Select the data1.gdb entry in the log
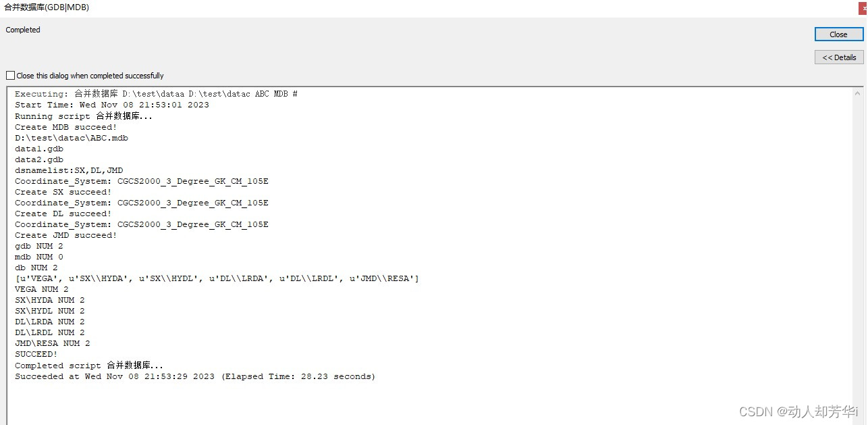Screen dimensions: 868x425 point(38,148)
